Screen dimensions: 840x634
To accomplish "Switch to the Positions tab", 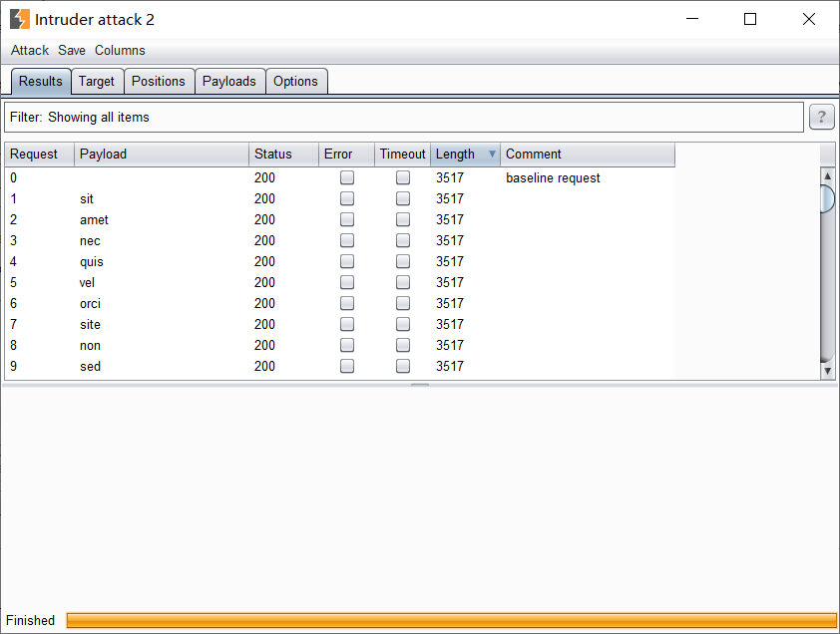I will click(x=159, y=82).
